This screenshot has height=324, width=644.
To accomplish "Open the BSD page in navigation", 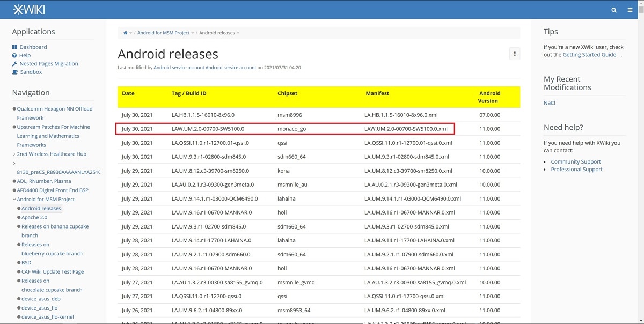I will click(26, 263).
